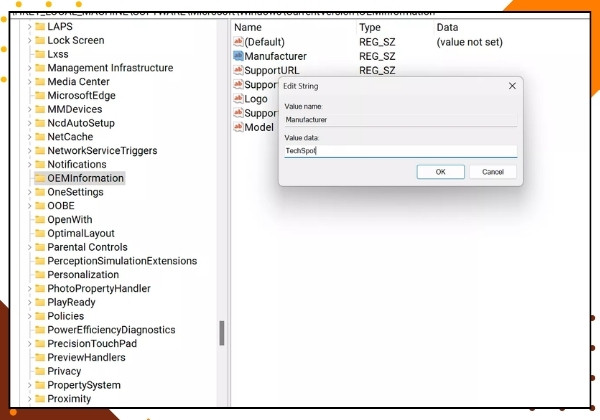Expand the Management Infrastructure key
Viewport: 600px width, 420px height.
point(29,68)
